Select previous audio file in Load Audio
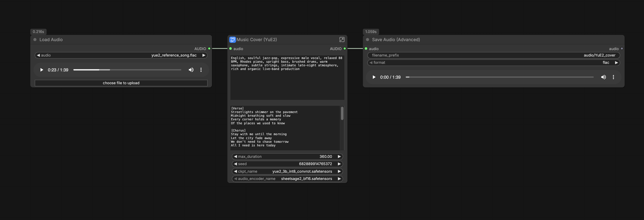The height and width of the screenshot is (220, 644). (38, 55)
